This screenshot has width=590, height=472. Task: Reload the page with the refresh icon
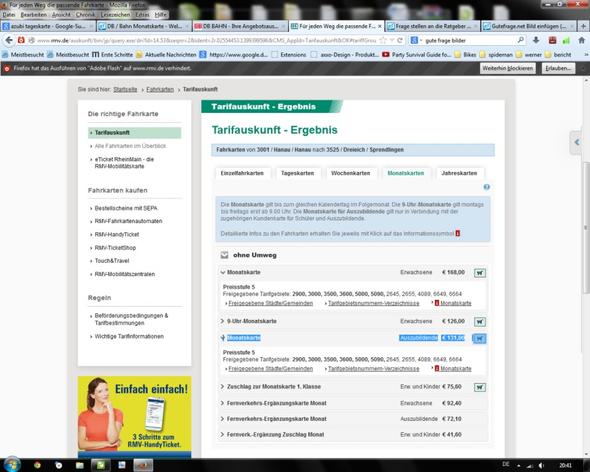tap(400, 40)
